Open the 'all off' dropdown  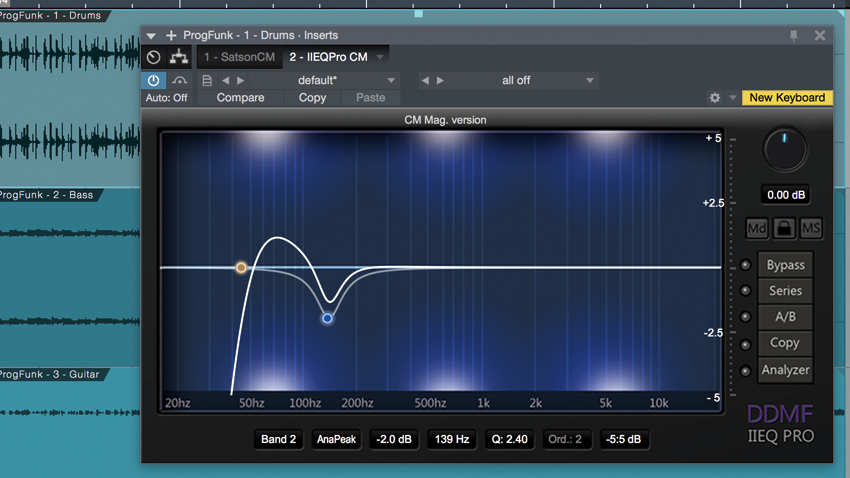tap(590, 80)
